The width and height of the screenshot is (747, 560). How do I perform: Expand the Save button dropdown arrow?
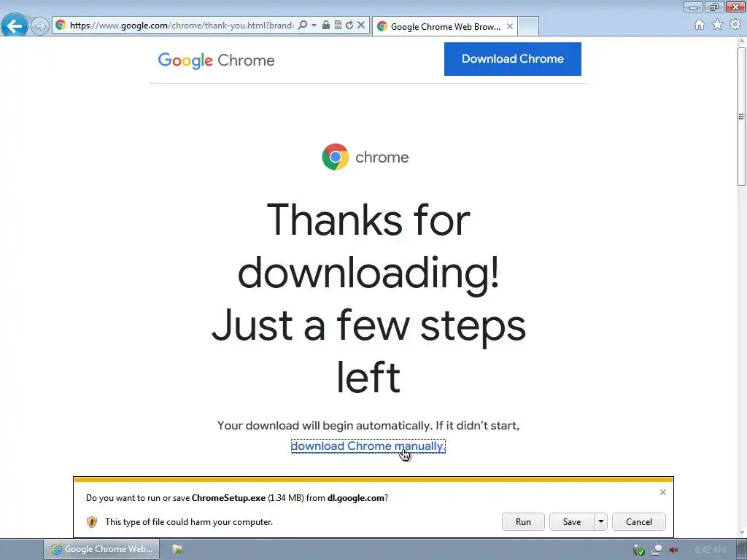pos(601,522)
